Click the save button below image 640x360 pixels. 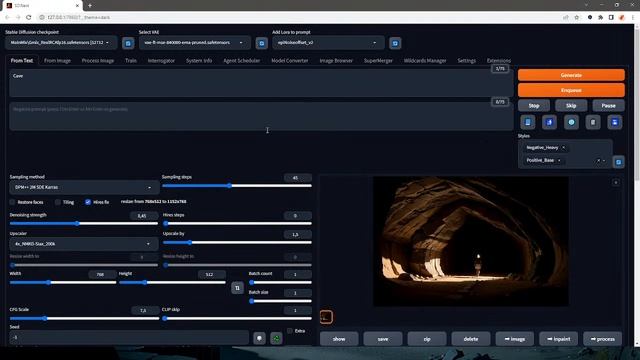(x=383, y=339)
